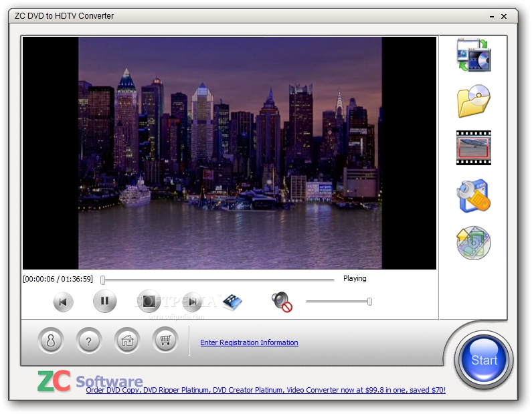Open purchase shopping cart button
The image size is (532, 414).
pyautogui.click(x=165, y=340)
